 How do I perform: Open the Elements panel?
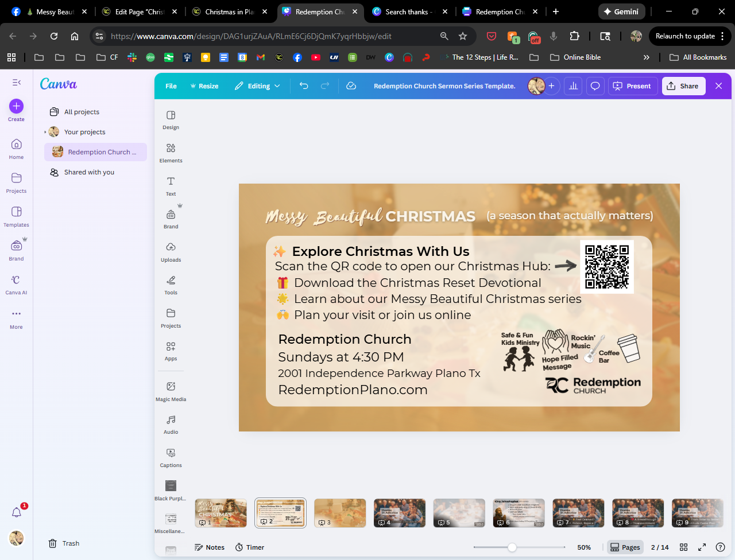click(171, 153)
